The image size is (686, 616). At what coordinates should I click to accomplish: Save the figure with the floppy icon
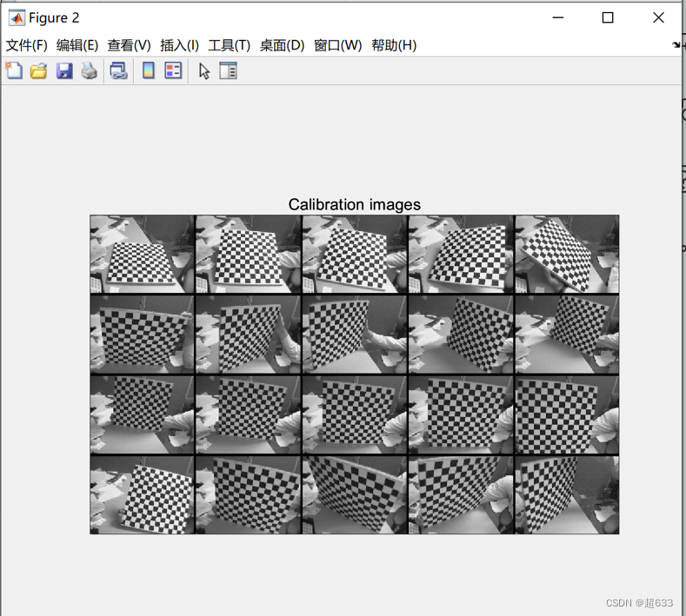click(x=64, y=70)
